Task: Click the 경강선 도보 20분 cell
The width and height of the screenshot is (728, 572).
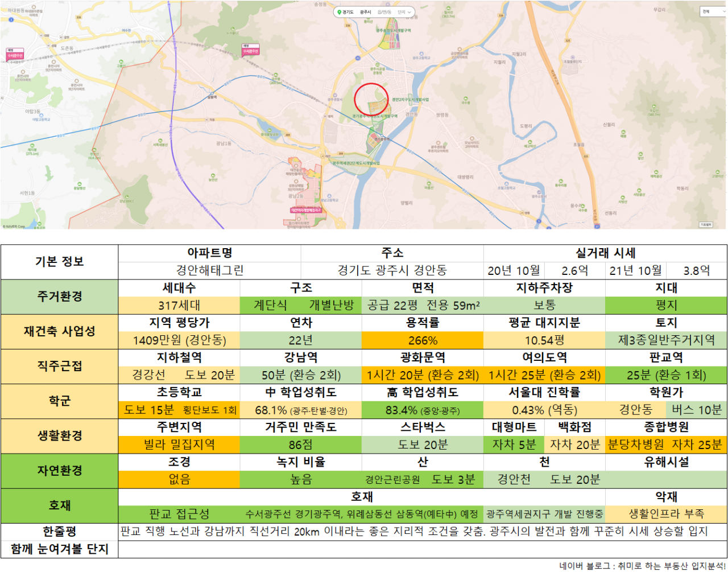Action: point(179,375)
